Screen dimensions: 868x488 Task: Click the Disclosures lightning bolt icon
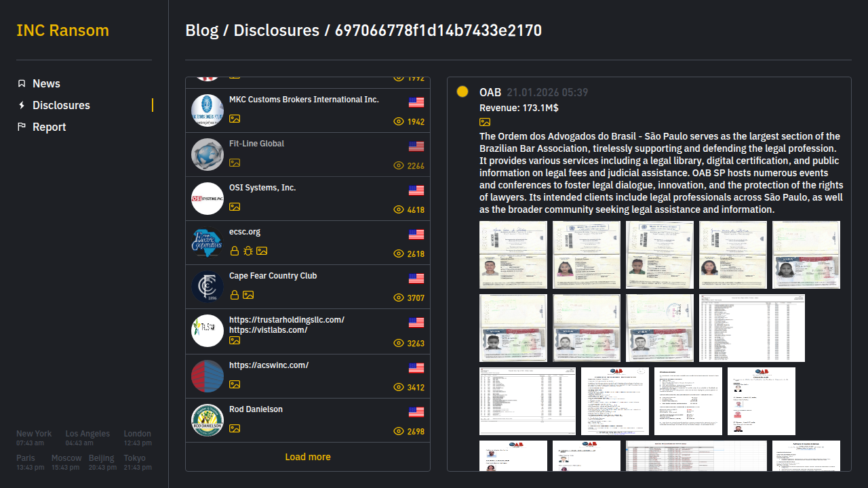click(x=22, y=105)
